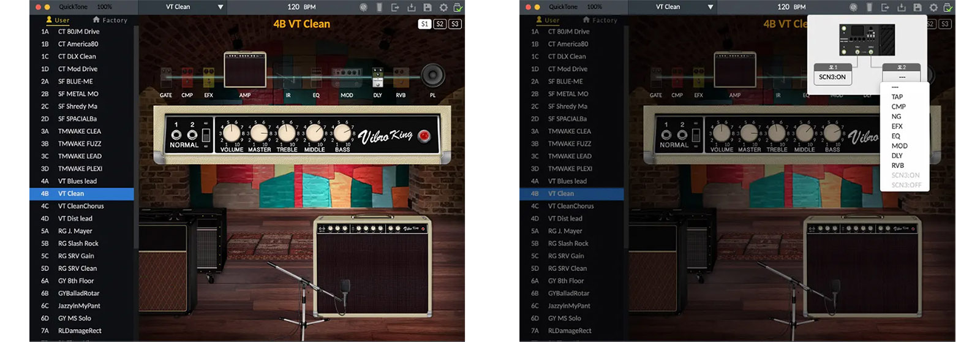
Task: Click the VOLUME knob on the left amp
Action: pyautogui.click(x=232, y=133)
